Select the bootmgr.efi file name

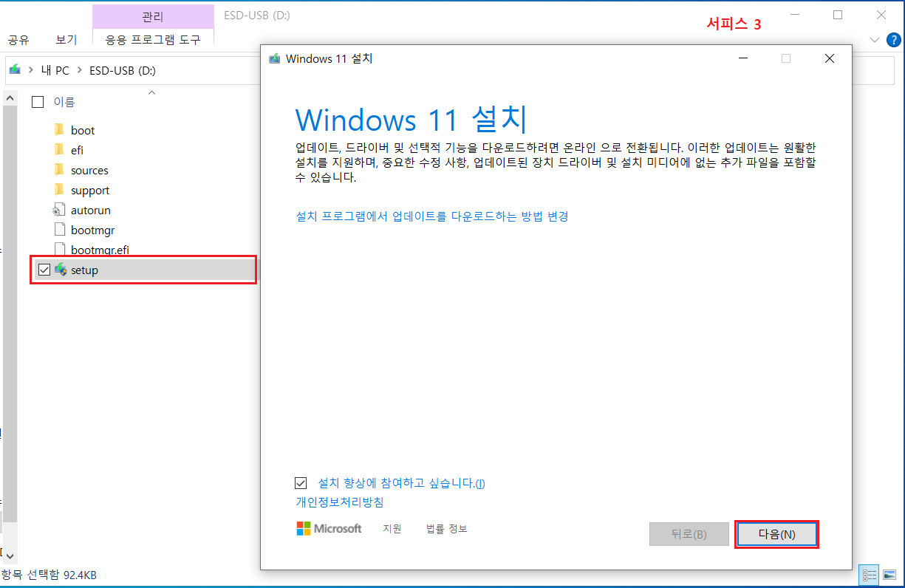point(100,250)
